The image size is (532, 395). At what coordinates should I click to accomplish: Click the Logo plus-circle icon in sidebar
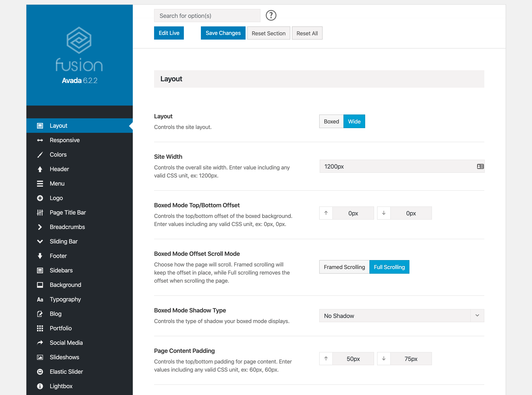point(40,198)
